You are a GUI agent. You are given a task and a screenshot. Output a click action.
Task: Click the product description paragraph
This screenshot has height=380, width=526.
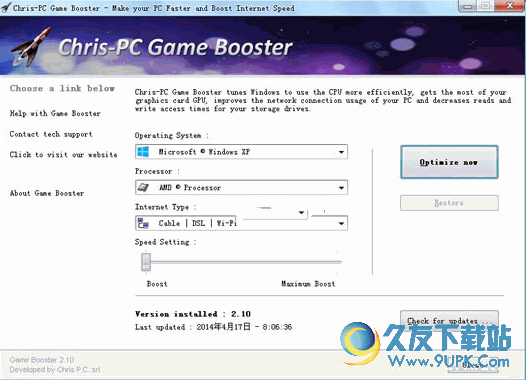click(x=323, y=100)
